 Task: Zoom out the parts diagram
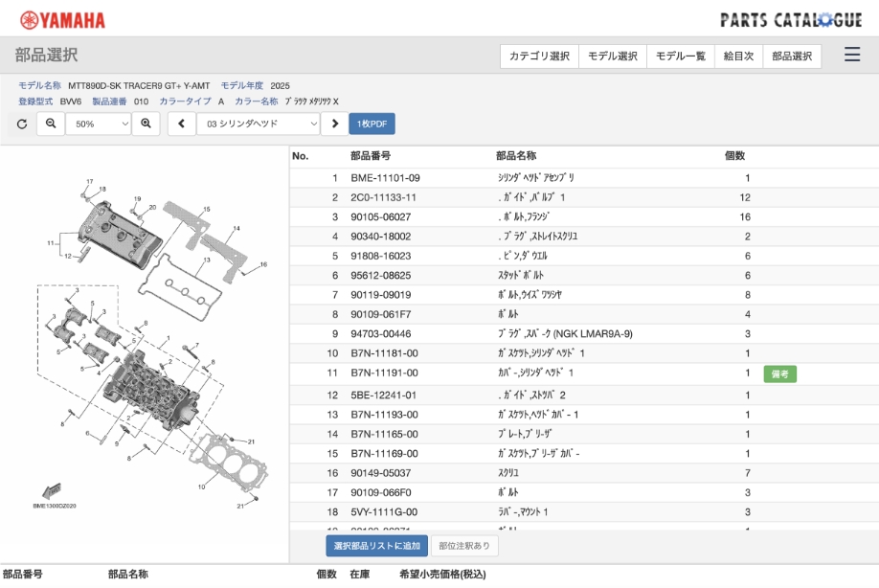coord(51,124)
